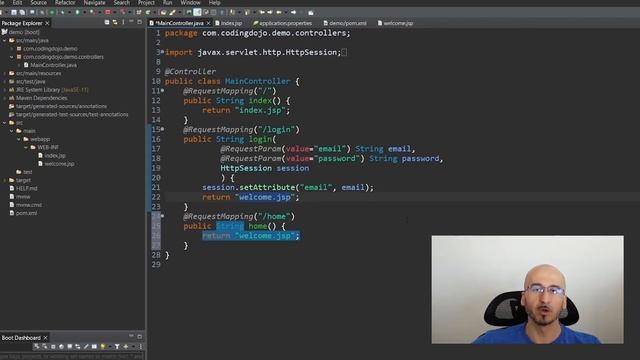Image resolution: width=640 pixels, height=360 pixels.
Task: Click the globe open-browser icon in Boot Dashboard
Action: (61, 347)
